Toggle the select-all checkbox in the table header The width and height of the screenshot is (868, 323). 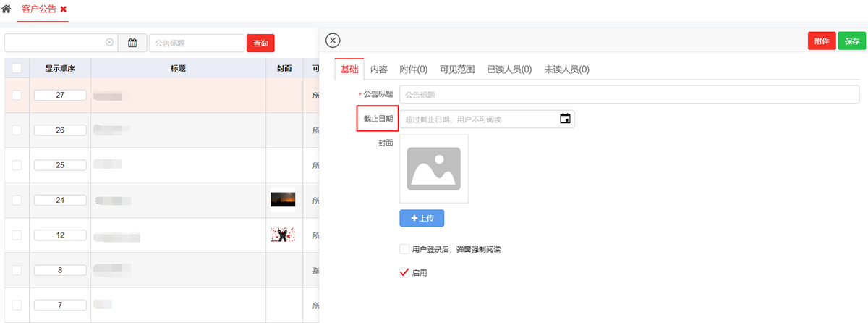tap(17, 68)
